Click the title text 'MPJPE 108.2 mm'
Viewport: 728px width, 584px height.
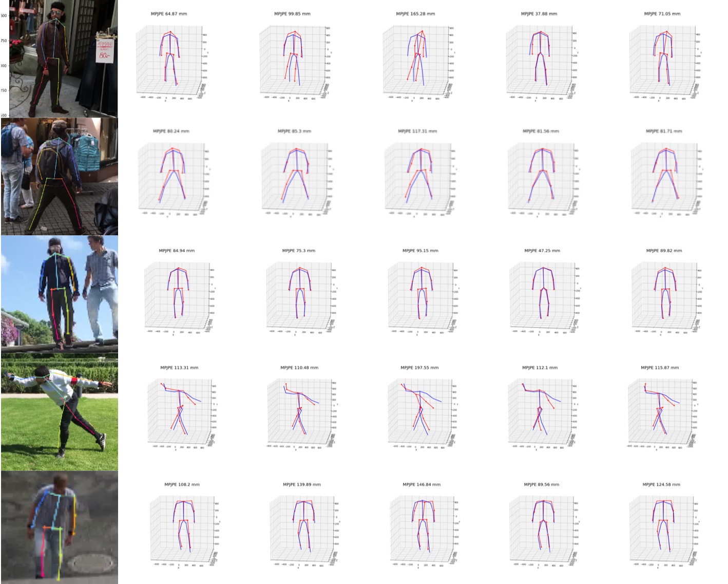coord(182,484)
